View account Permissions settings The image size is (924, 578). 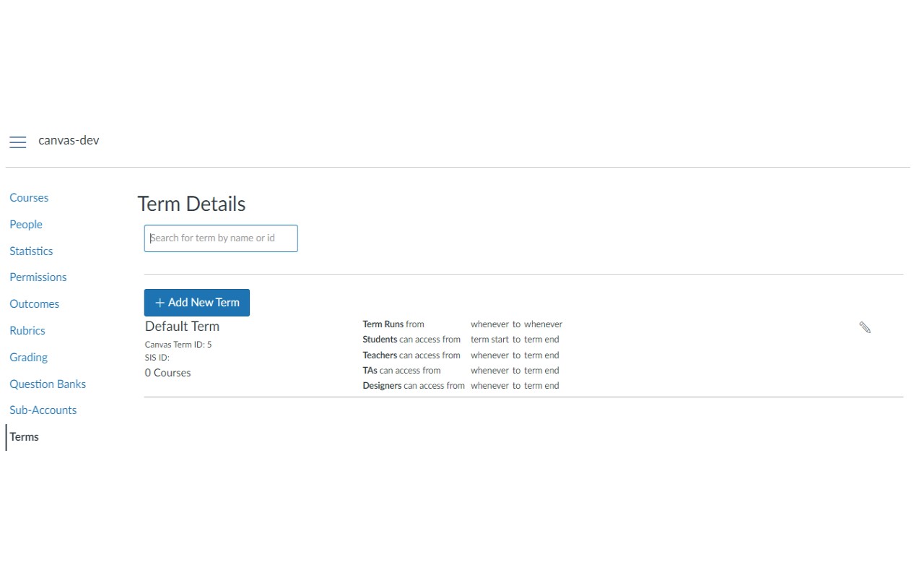pyautogui.click(x=38, y=277)
